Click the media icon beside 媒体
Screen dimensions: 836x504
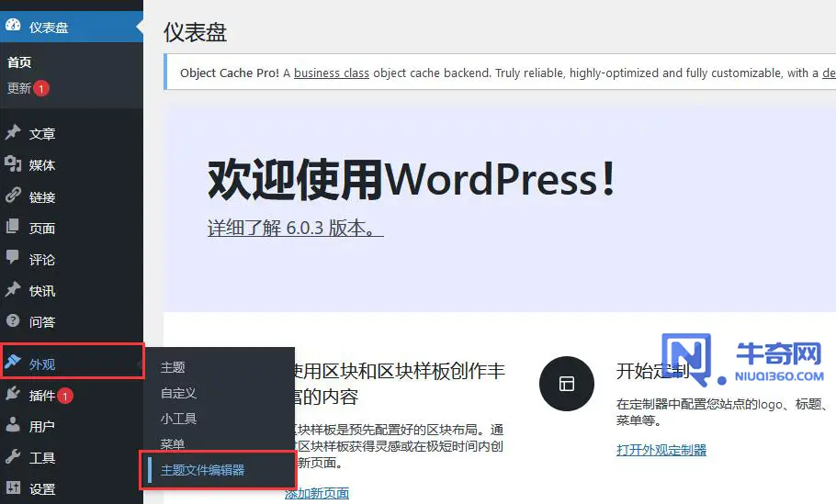[13, 163]
